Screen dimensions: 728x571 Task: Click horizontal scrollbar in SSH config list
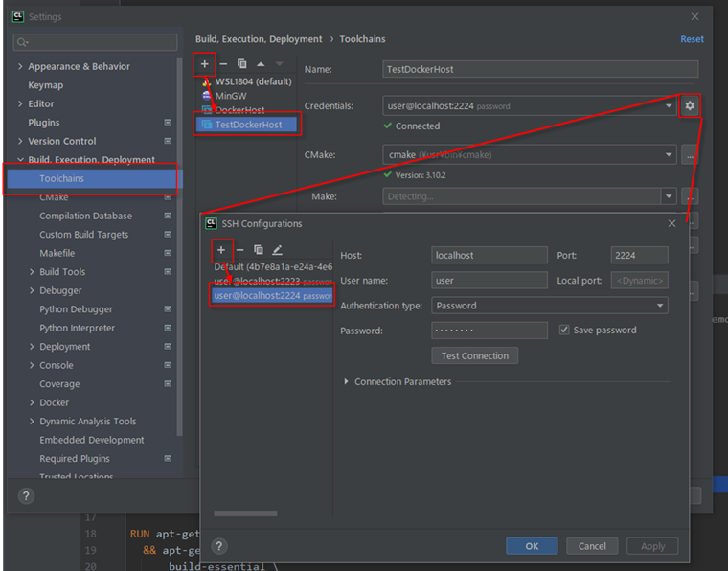245,514
